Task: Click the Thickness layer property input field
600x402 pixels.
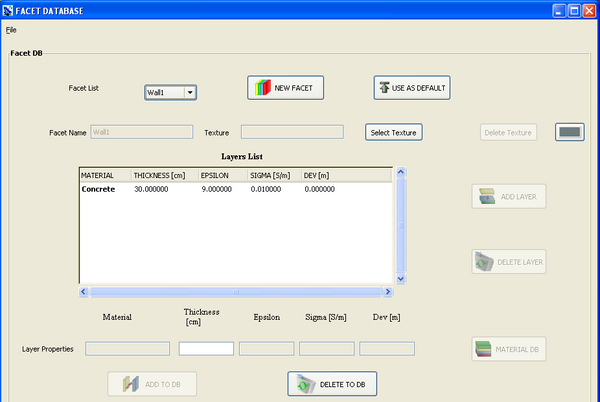Action: [206, 349]
